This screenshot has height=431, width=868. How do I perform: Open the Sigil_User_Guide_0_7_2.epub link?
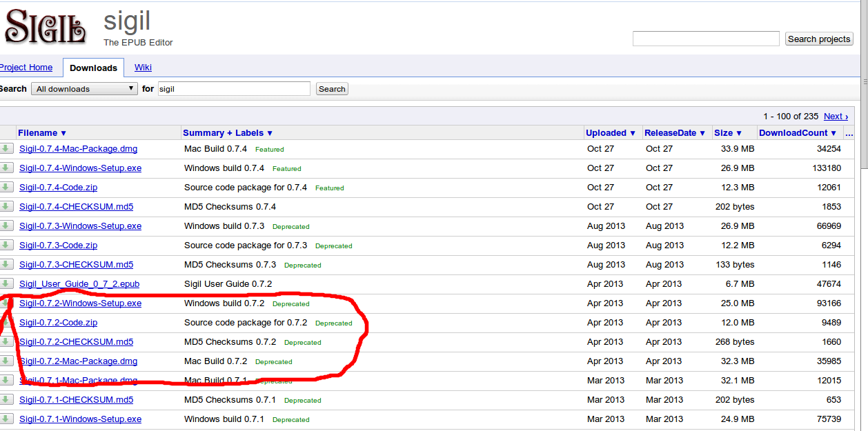(79, 283)
